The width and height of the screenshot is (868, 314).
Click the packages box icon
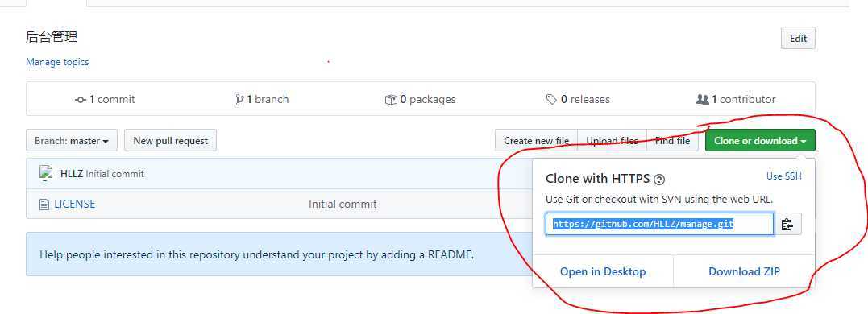click(391, 100)
